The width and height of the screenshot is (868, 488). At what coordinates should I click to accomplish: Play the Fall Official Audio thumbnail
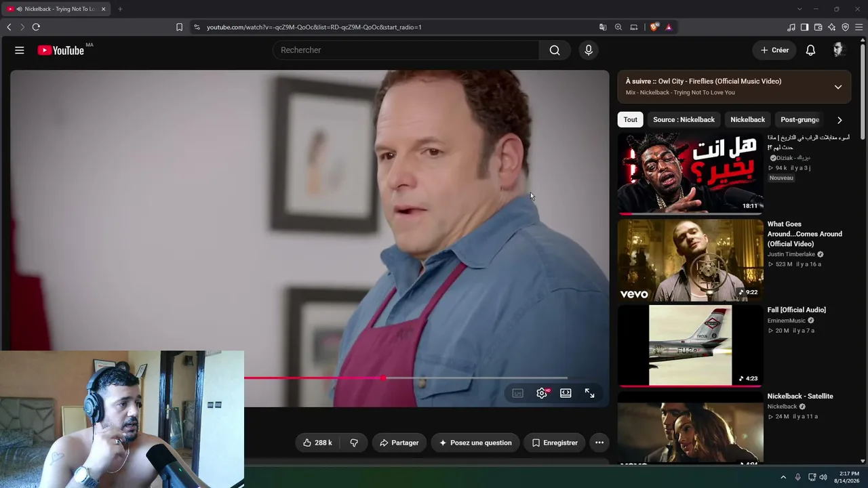(690, 346)
